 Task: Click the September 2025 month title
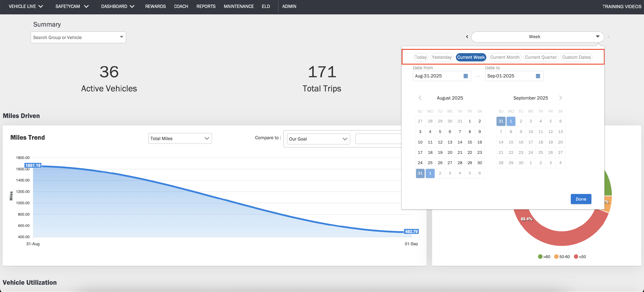click(530, 98)
